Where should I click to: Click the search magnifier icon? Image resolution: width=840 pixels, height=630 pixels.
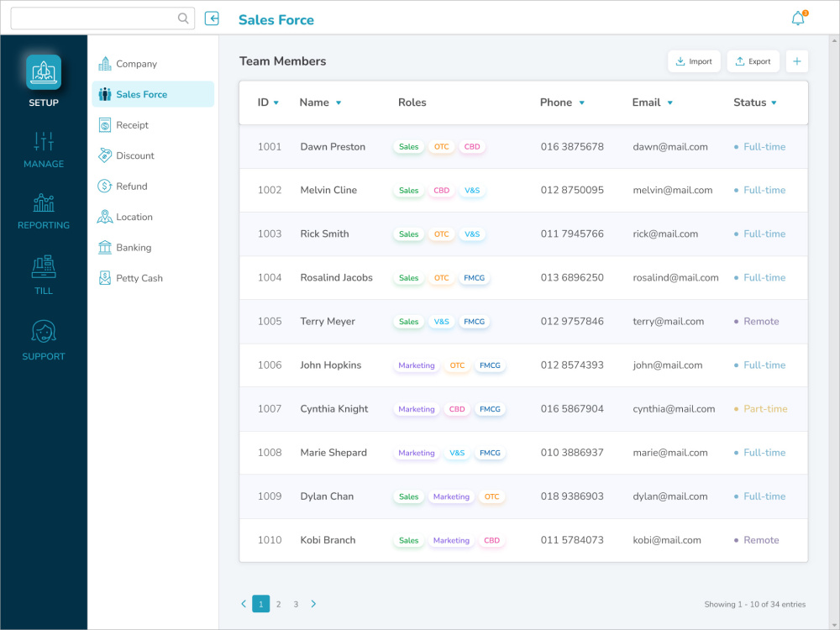pos(182,18)
